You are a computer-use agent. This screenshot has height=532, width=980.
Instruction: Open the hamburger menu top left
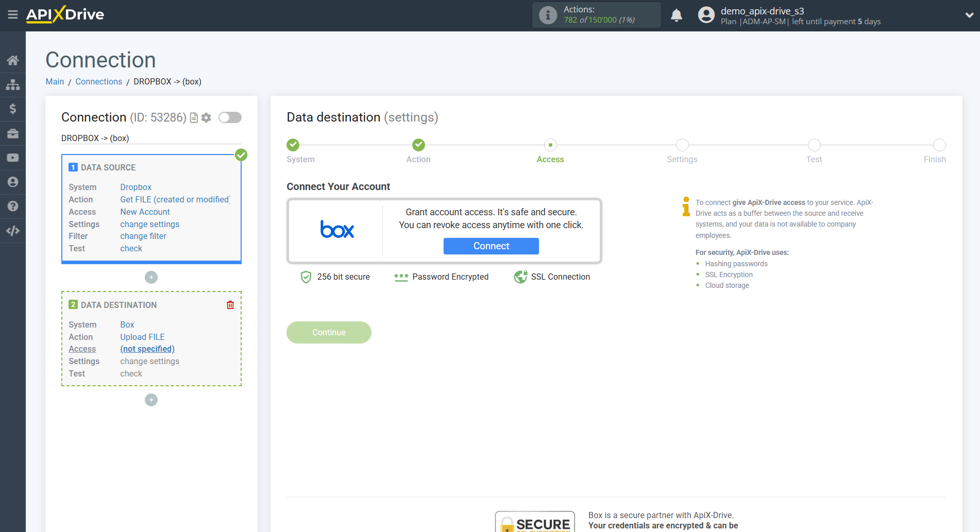pyautogui.click(x=13, y=15)
